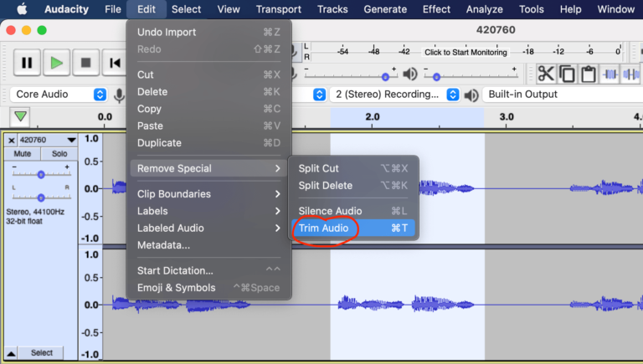
Task: Click the Silence audio selection toolbar icon
Action: (x=630, y=74)
